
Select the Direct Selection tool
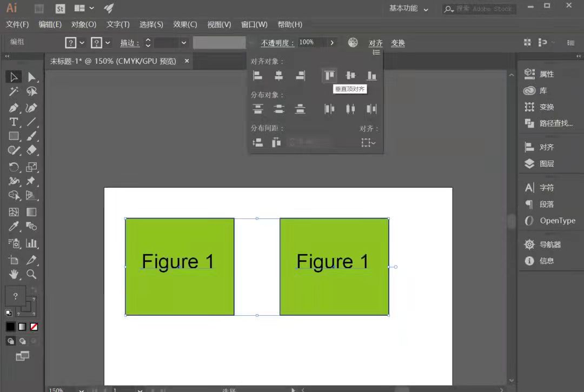click(31, 77)
